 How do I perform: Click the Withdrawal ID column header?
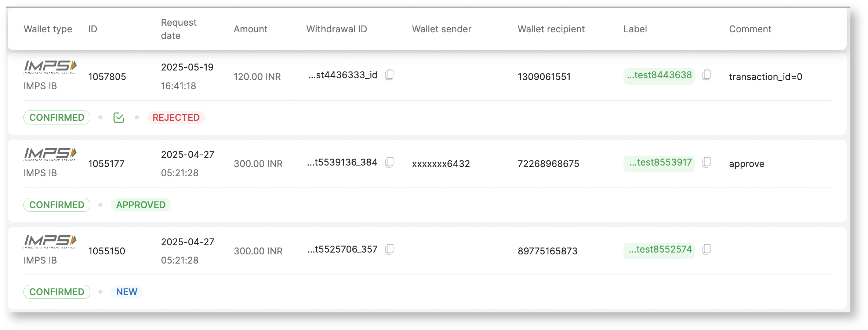pos(337,29)
